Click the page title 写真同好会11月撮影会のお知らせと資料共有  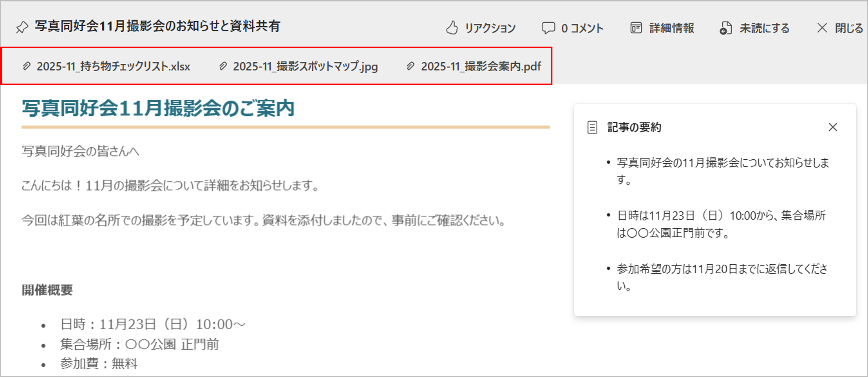pyautogui.click(x=157, y=26)
